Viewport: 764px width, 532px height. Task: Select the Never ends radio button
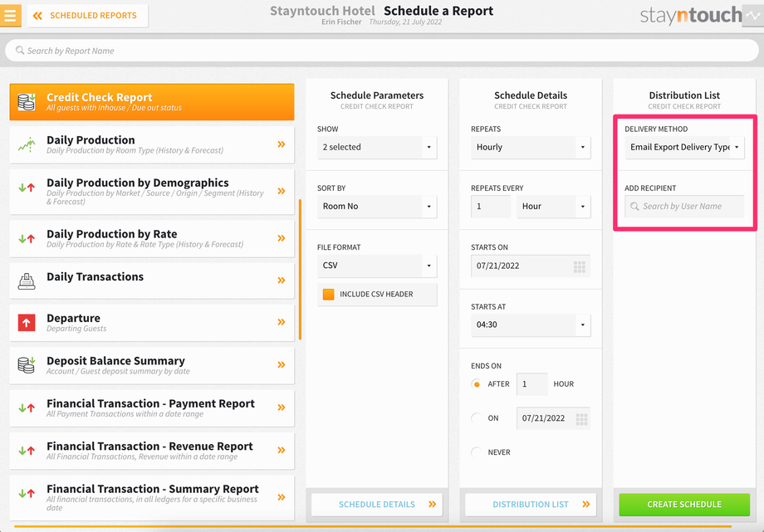(x=477, y=452)
